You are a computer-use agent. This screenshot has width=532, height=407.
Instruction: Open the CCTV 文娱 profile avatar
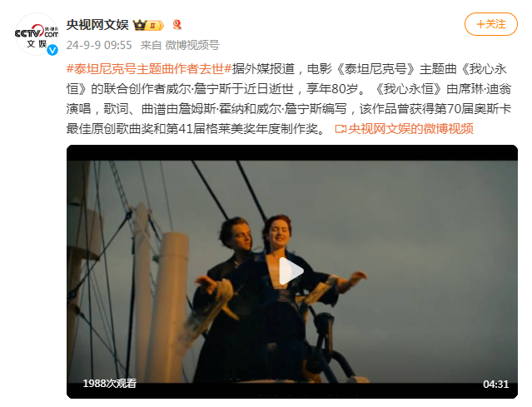pos(37,34)
